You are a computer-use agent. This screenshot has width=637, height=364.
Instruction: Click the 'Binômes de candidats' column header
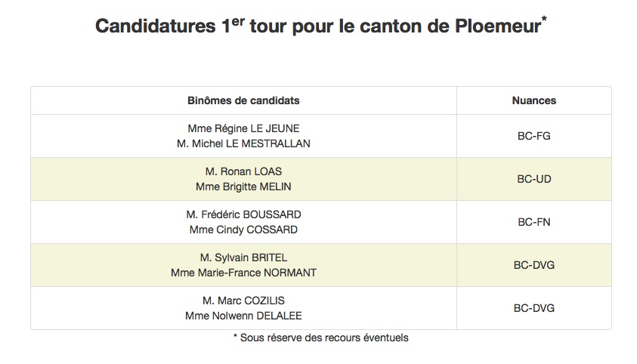[243, 100]
